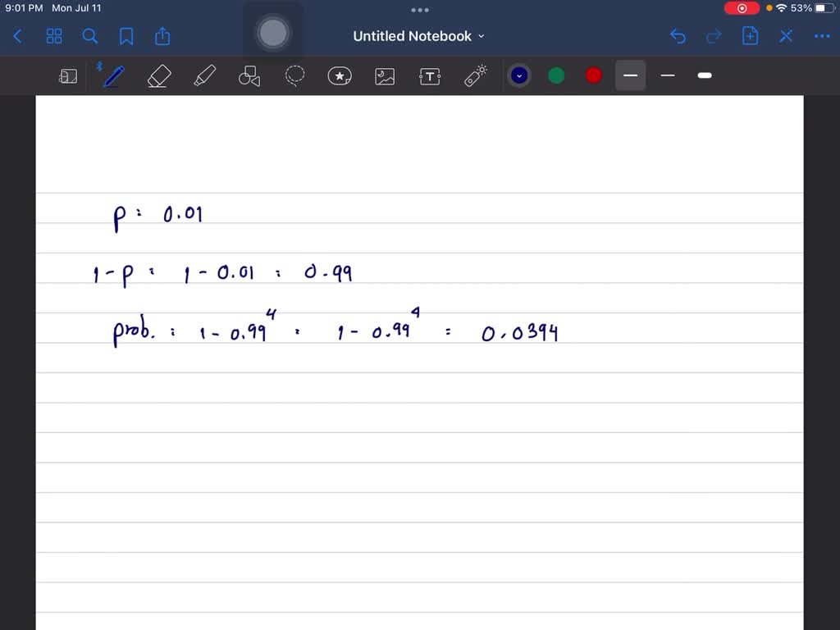Open the thumbnail grid view

54,36
